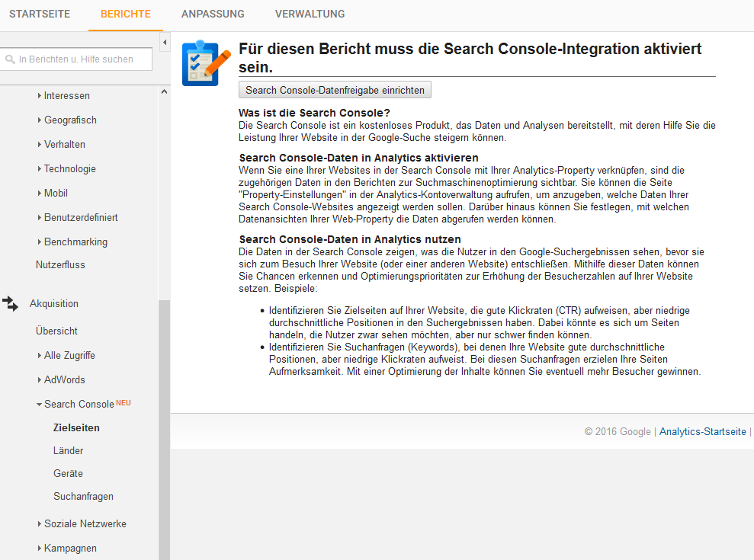The image size is (754, 560).
Task: Open the ANPASSUNG tab
Action: [213, 14]
